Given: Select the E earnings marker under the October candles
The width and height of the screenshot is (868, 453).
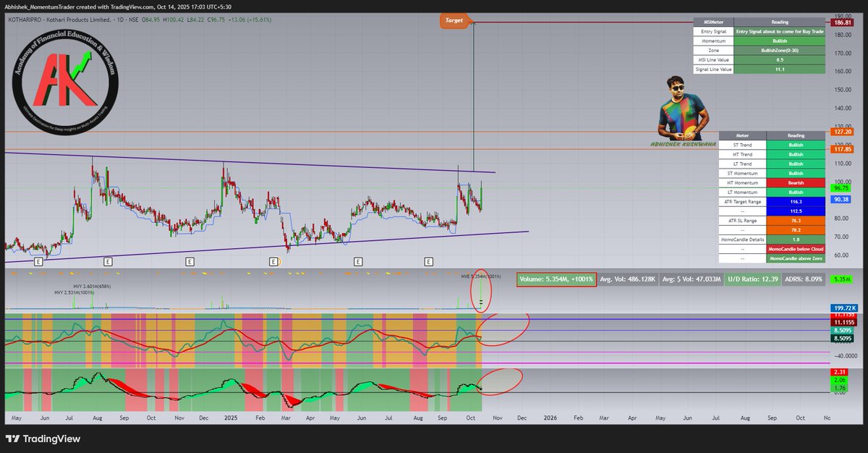Looking at the screenshot, I should pos(430,261).
